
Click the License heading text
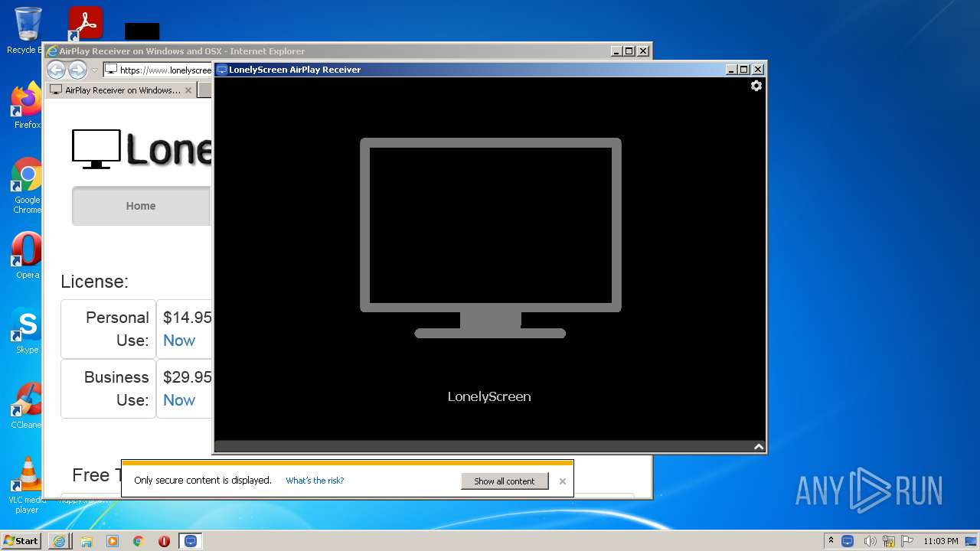click(x=94, y=282)
